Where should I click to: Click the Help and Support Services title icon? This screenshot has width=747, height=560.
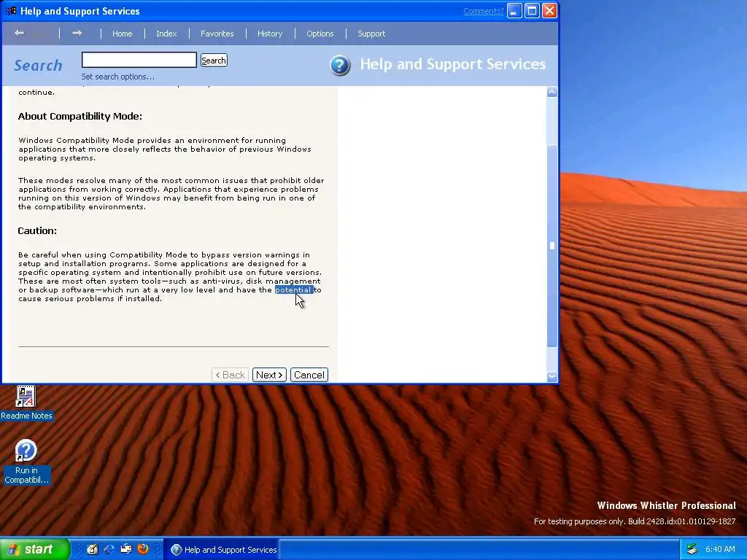[x=11, y=10]
